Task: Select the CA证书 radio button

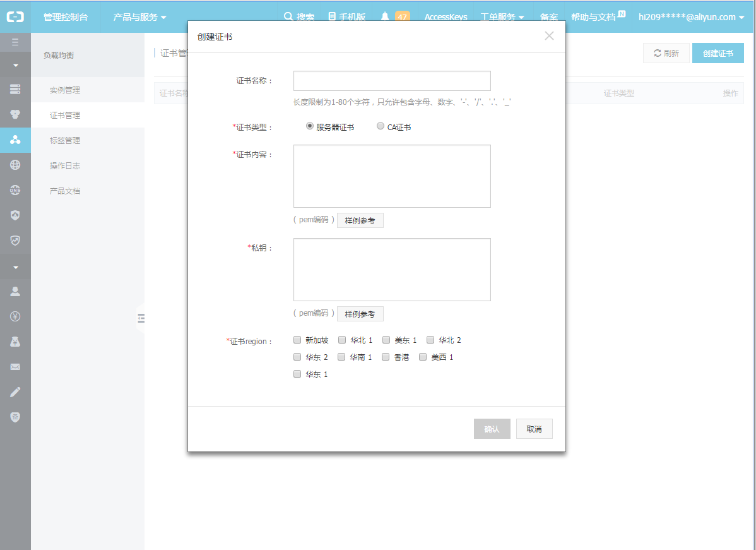Action: tap(381, 126)
